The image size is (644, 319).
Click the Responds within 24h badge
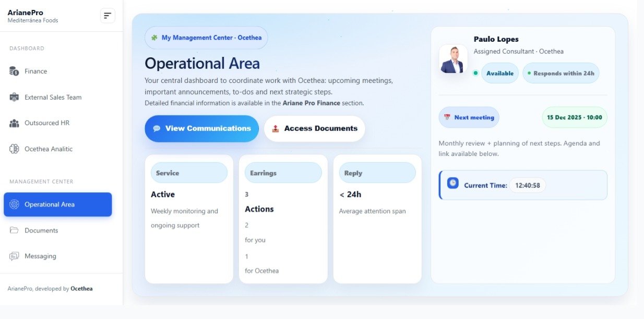click(x=561, y=73)
